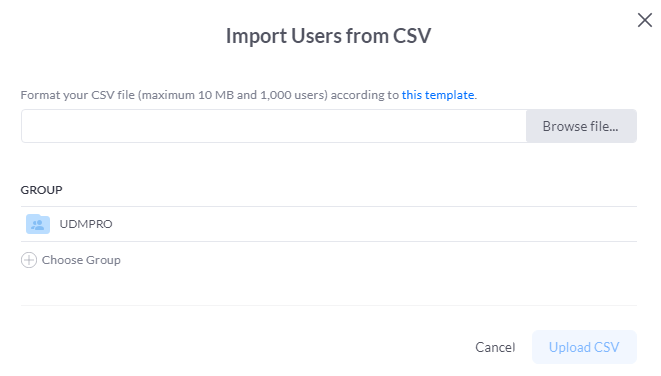Click the empty area of the UDMPRO row
This screenshot has width=661, height=376.
pyautogui.click(x=374, y=224)
